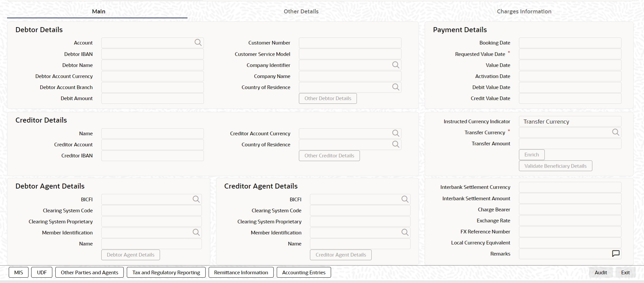644x283 pixels.
Task: Click the Creditor Name field
Action: click(152, 133)
